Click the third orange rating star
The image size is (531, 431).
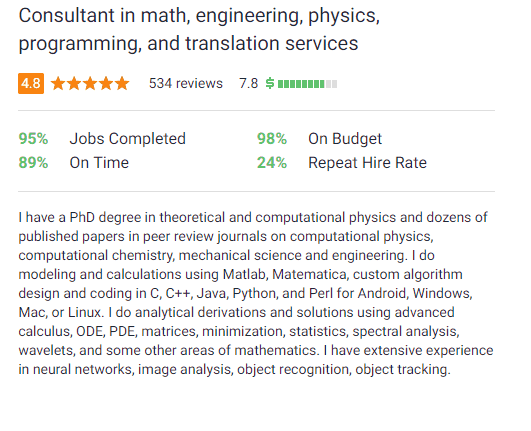point(90,83)
